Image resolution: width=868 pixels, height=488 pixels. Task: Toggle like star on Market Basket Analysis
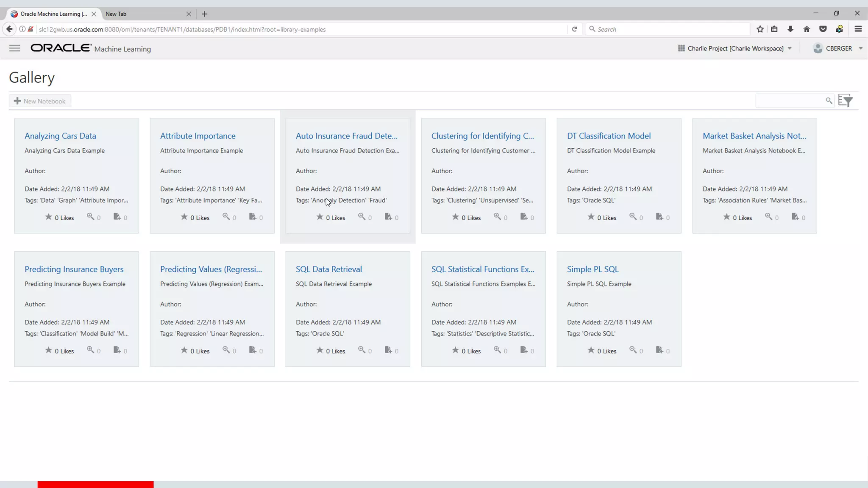(726, 217)
